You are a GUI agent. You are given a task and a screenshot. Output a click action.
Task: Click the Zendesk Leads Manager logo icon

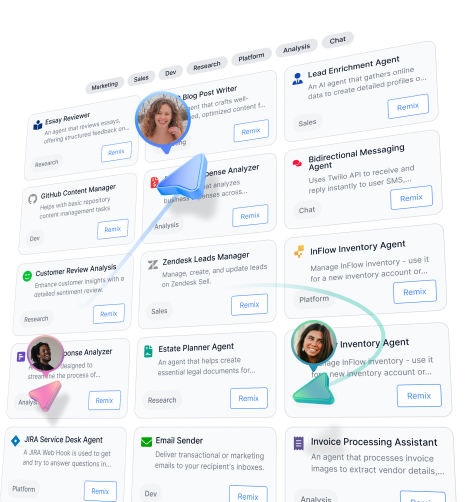153,265
